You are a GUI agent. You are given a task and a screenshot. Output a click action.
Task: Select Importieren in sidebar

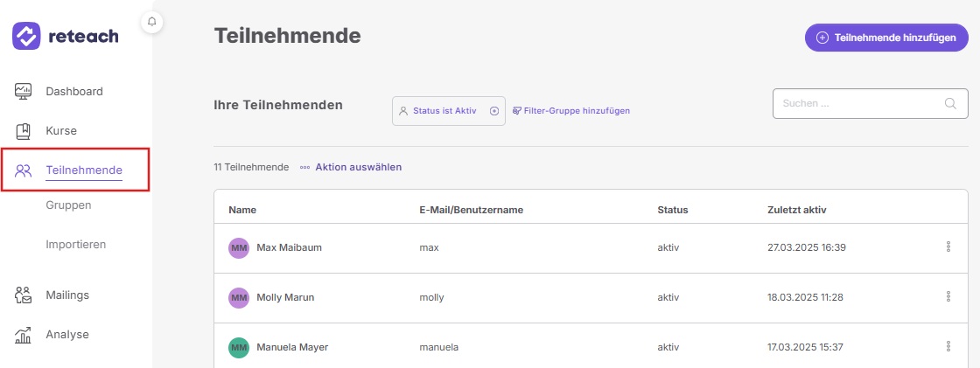pos(75,244)
